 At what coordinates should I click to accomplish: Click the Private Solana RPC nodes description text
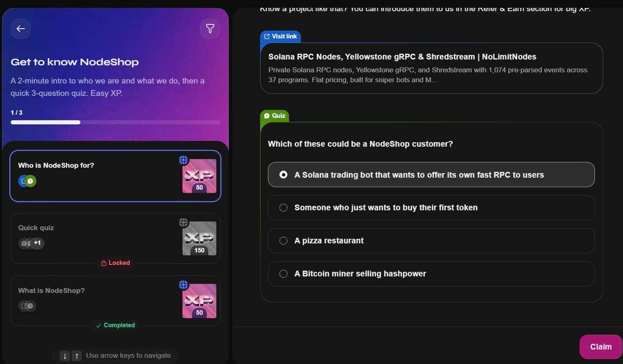(x=428, y=75)
